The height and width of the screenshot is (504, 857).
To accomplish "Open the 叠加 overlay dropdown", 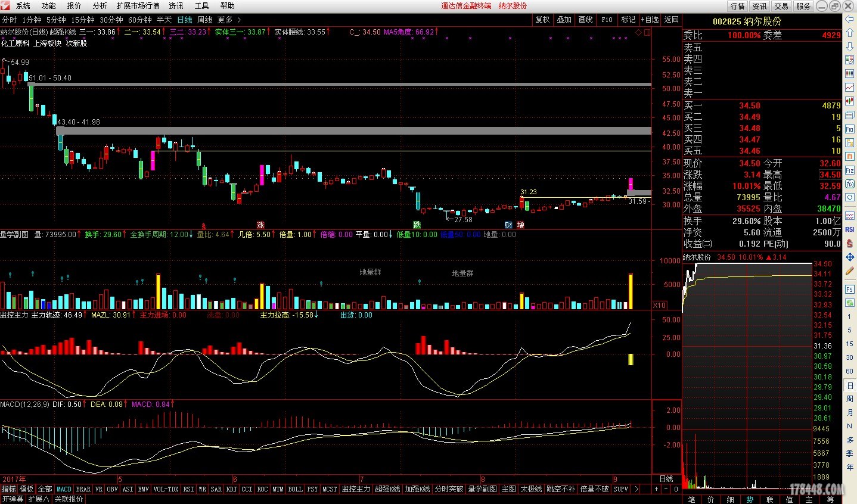I will click(x=564, y=20).
